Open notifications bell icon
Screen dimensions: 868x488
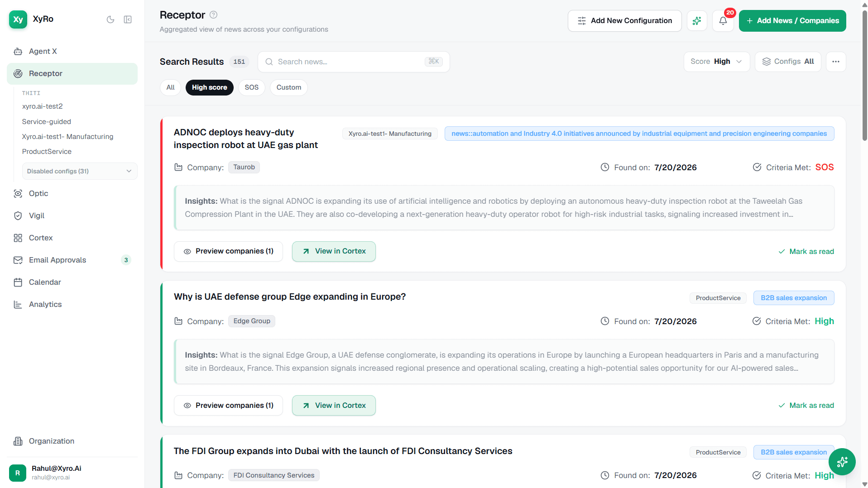pyautogui.click(x=723, y=21)
